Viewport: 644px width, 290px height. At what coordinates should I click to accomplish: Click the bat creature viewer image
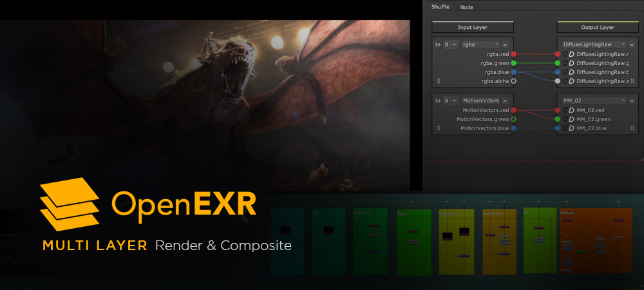pyautogui.click(x=205, y=105)
